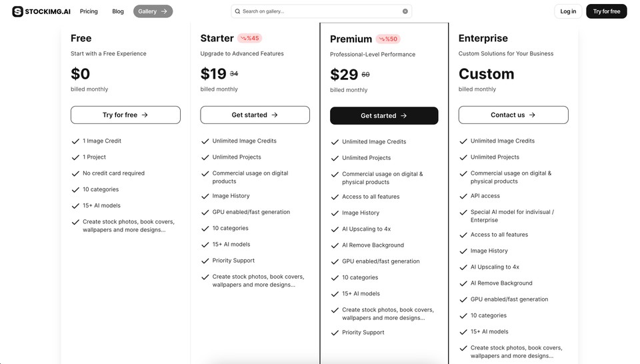Click the Log in button

(x=568, y=11)
